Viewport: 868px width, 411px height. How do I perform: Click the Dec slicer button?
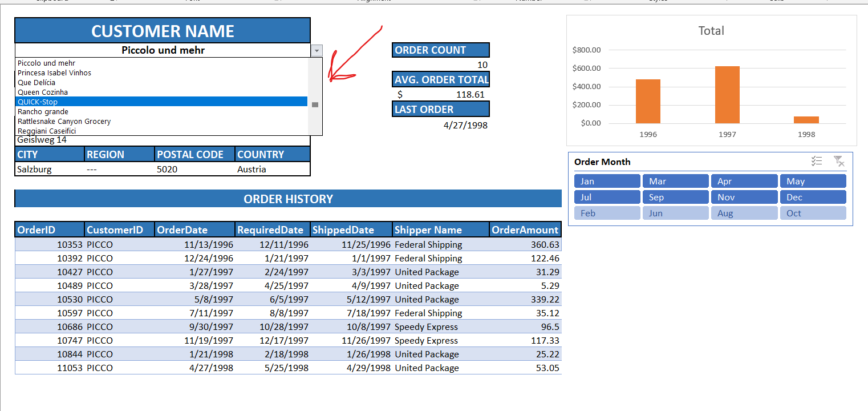[x=813, y=197]
